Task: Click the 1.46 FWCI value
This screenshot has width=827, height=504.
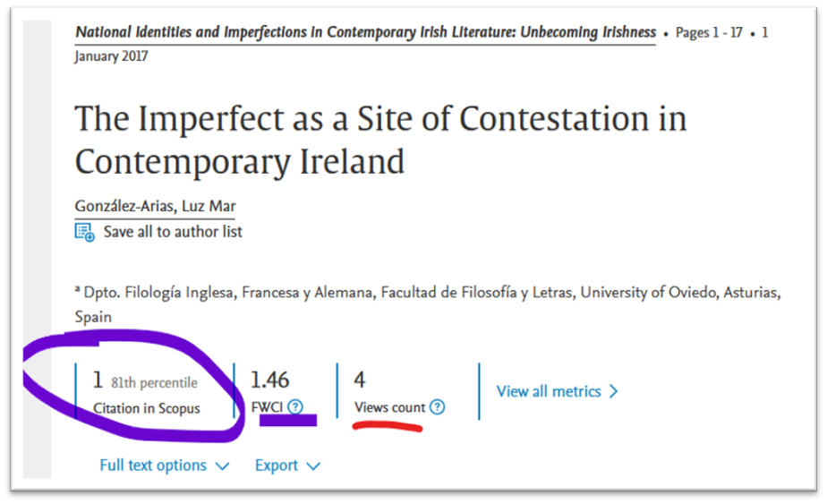Action: [x=270, y=380]
